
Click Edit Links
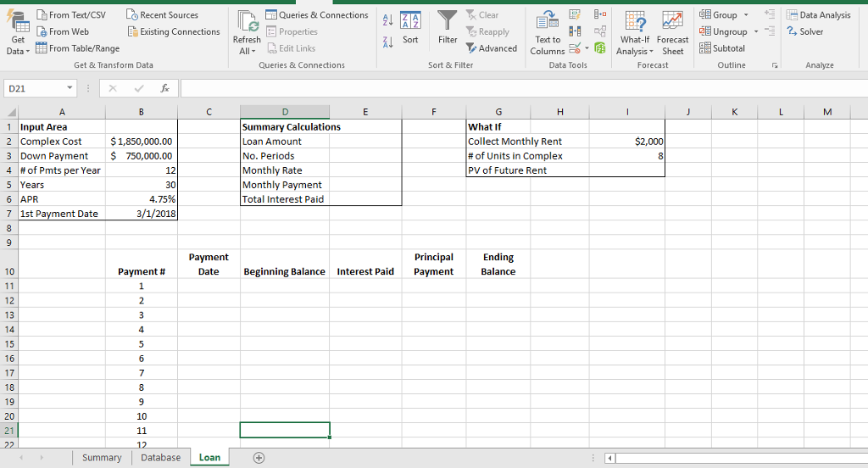coord(292,48)
